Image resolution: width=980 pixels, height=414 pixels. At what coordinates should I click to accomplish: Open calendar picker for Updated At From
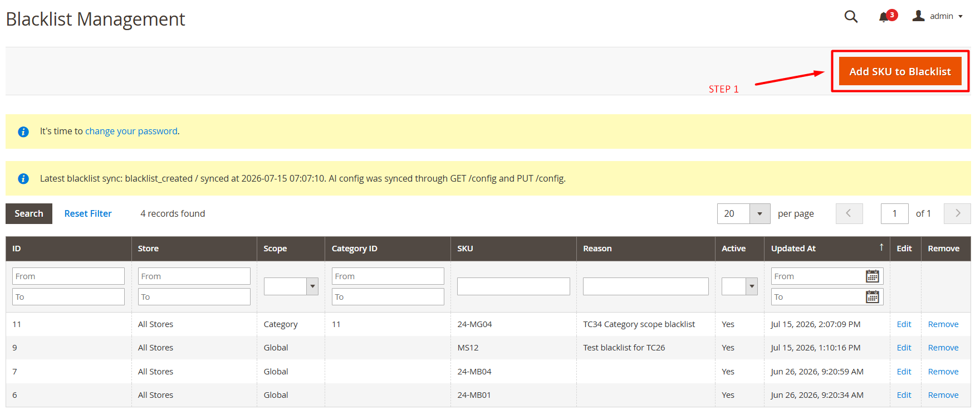click(x=873, y=276)
